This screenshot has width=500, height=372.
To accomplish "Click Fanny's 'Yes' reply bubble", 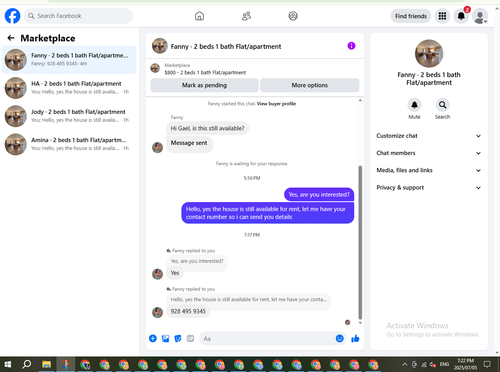I will (x=175, y=273).
